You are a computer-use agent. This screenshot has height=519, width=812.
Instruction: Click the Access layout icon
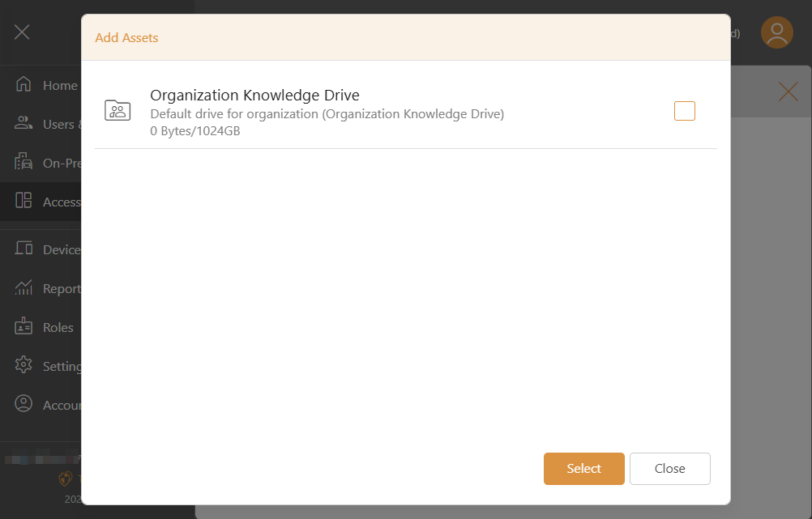tap(24, 200)
